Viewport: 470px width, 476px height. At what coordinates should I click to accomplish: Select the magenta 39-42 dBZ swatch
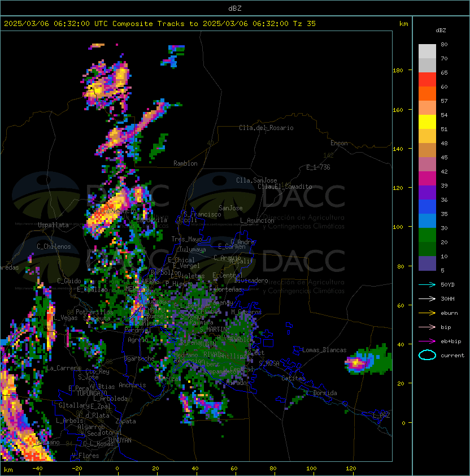(x=427, y=179)
